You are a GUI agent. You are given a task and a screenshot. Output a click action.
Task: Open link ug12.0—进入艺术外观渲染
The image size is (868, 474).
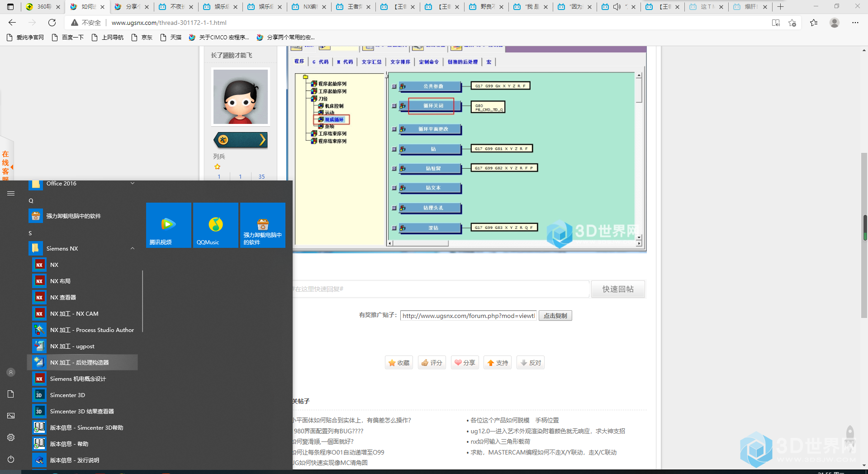click(548, 431)
